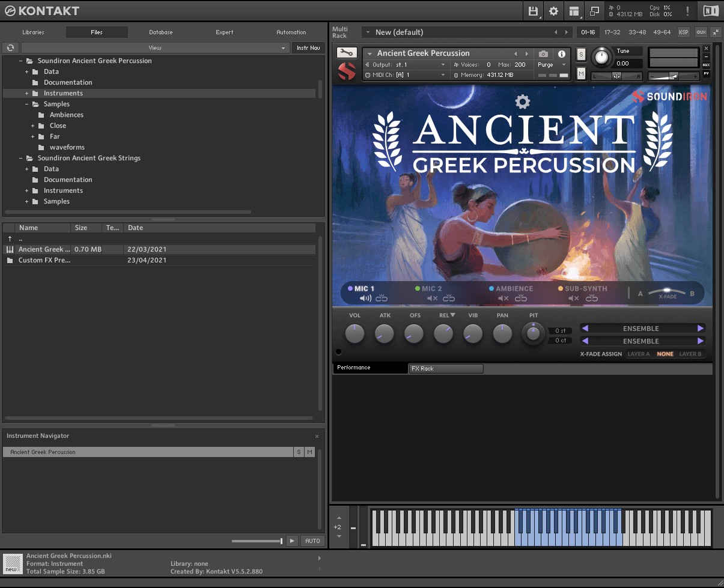724x588 pixels.
Task: Unmute the AMBIENCE speaker
Action: point(503,298)
